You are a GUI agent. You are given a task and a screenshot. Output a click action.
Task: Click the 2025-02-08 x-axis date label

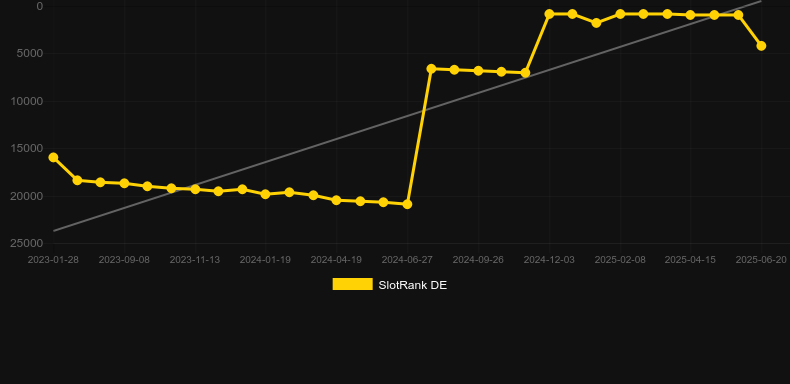click(620, 260)
